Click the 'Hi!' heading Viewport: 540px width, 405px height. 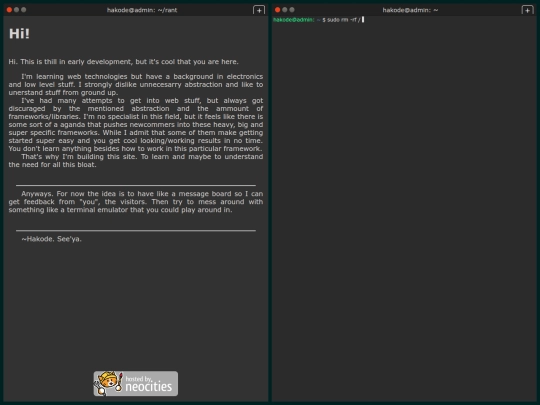pos(19,34)
